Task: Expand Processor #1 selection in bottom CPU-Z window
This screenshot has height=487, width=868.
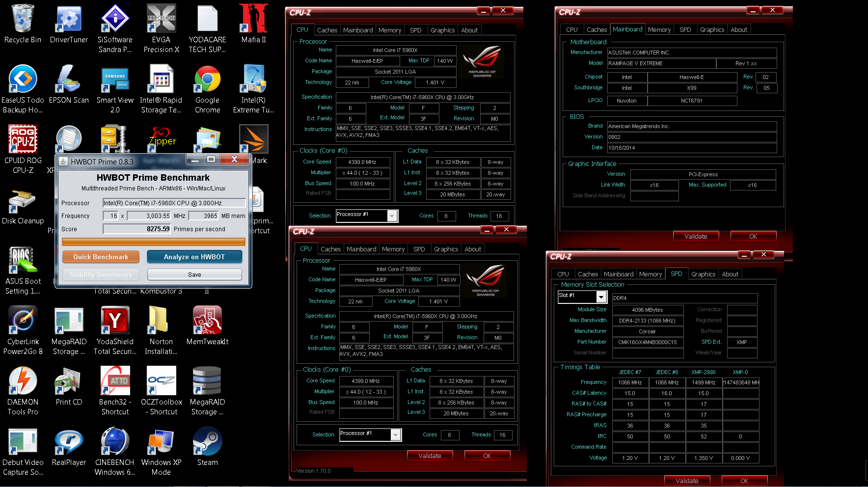Action: tap(396, 434)
